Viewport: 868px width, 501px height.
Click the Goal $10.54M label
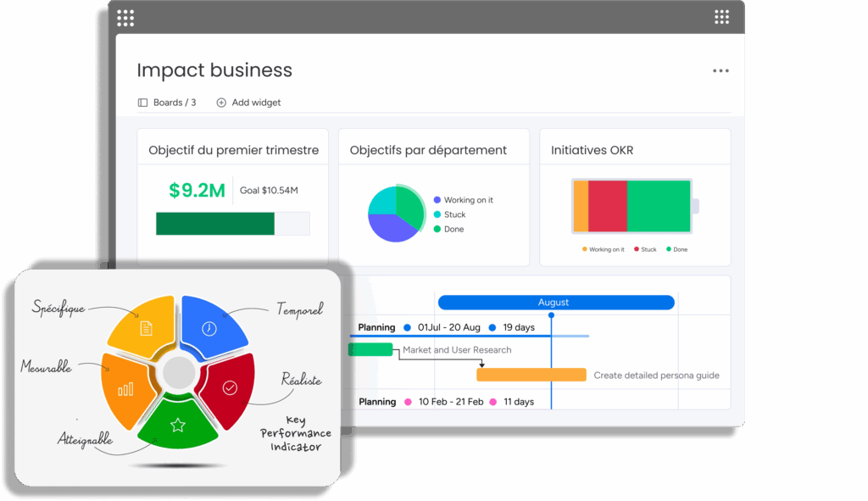pos(269,191)
